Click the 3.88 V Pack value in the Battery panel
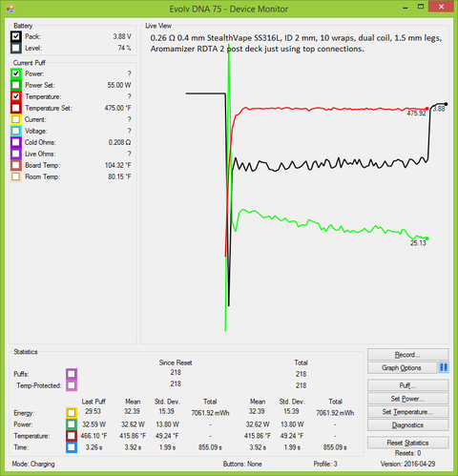Screen dimensions: 458x476 pos(122,36)
